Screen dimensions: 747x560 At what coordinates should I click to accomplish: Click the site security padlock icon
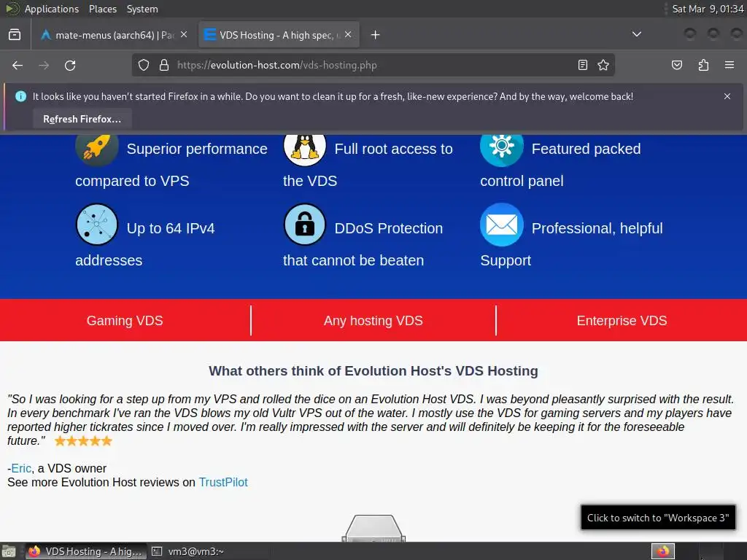164,65
